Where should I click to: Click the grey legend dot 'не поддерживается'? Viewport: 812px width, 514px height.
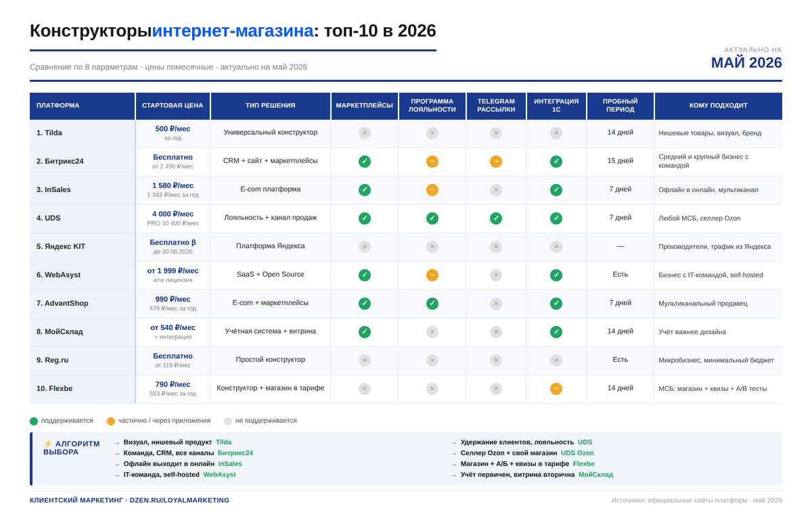pos(228,421)
